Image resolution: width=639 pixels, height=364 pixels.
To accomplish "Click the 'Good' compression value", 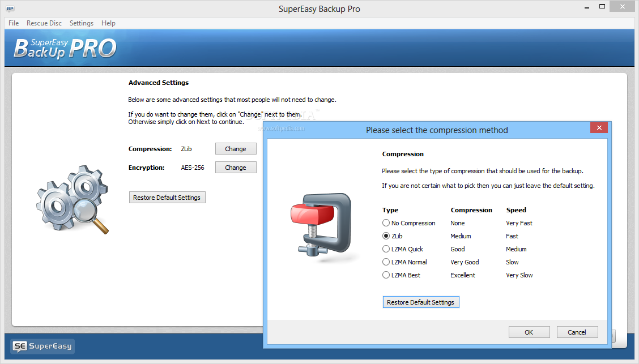I will [x=457, y=249].
